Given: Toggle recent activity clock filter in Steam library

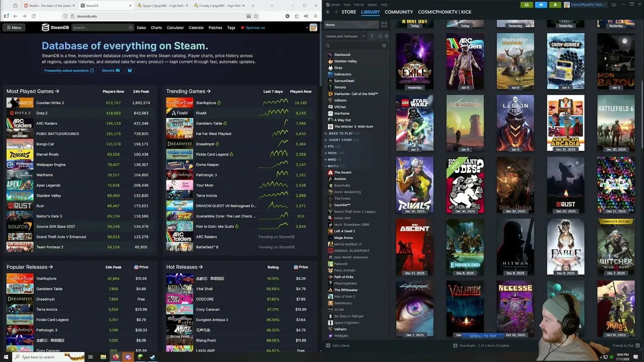Looking at the screenshot, I should point(380,36).
